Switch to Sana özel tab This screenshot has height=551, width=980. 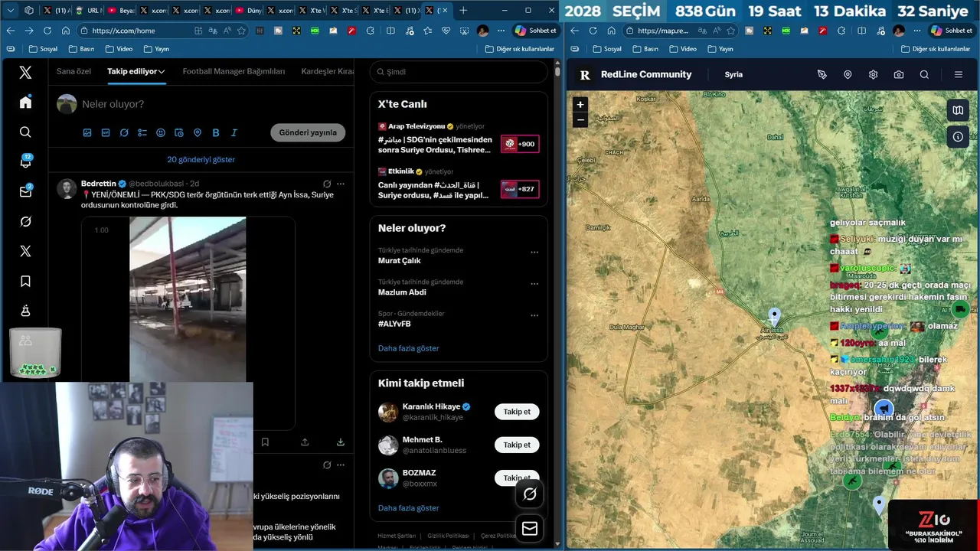click(73, 71)
